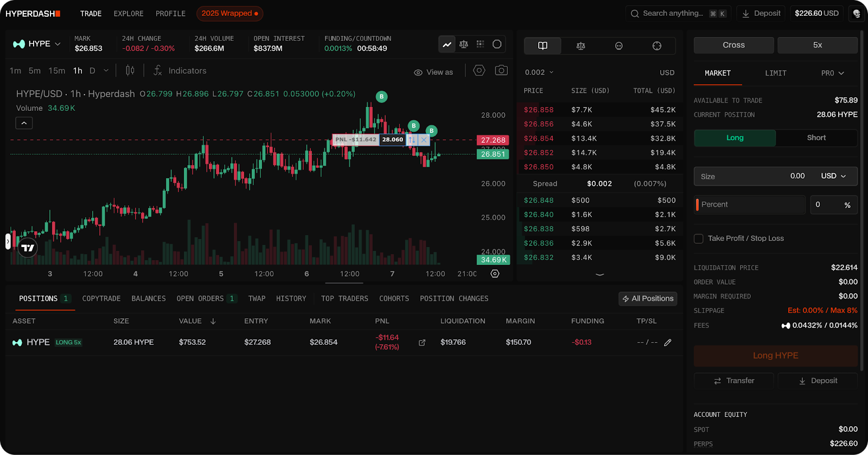Set the 5m chart timeframe

tap(35, 71)
